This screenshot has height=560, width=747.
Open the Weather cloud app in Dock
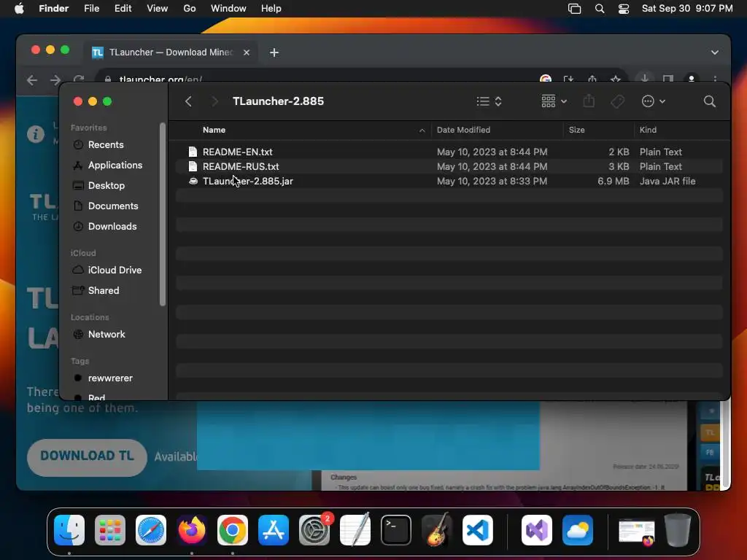[578, 530]
